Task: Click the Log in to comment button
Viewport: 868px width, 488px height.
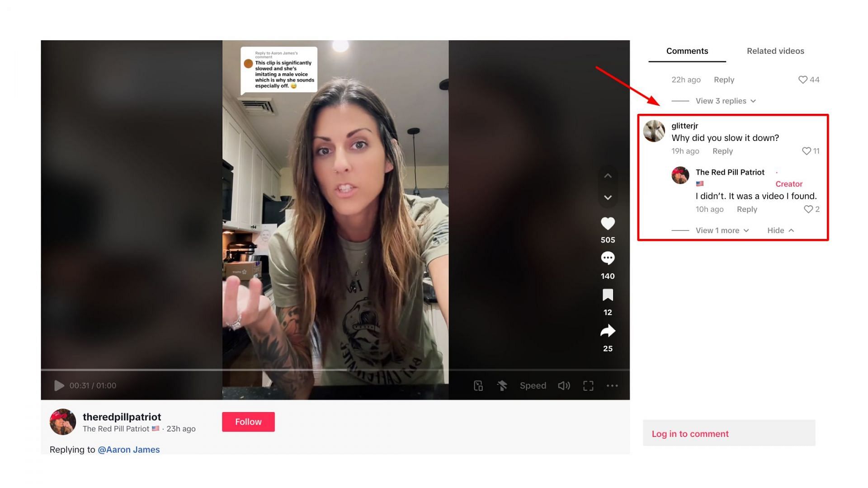Action: pyautogui.click(x=690, y=434)
